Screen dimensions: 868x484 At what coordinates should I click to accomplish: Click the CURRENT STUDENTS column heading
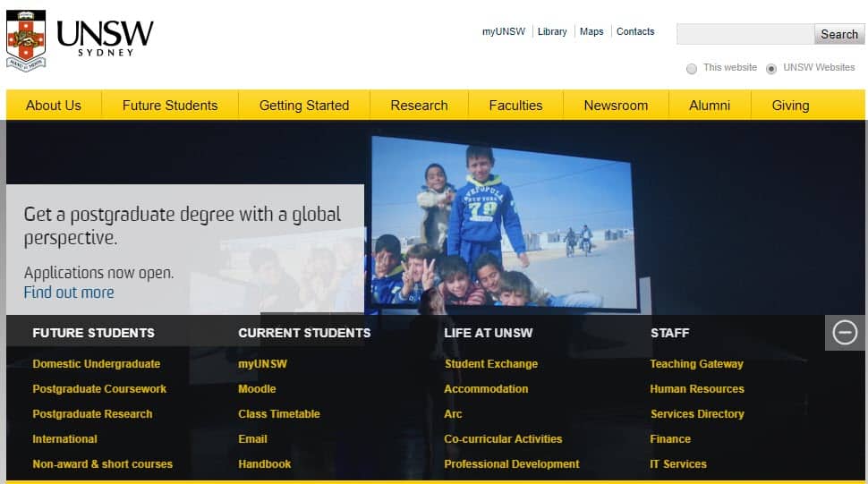(304, 333)
